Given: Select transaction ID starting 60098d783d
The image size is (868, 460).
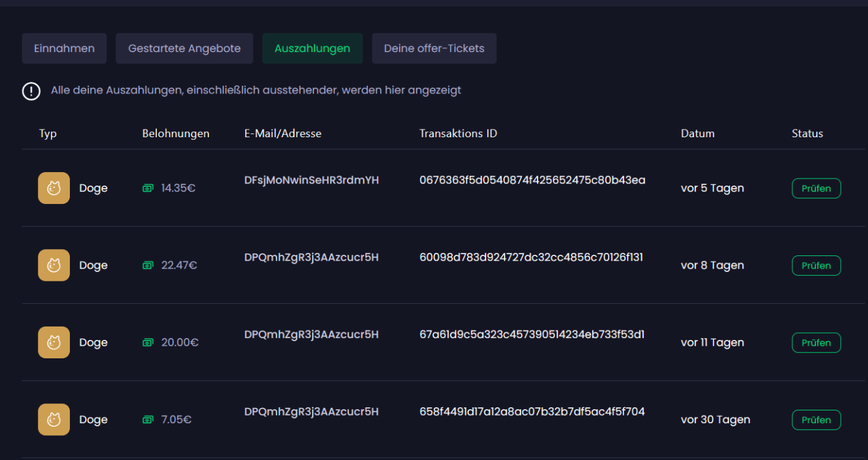Looking at the screenshot, I should [531, 257].
